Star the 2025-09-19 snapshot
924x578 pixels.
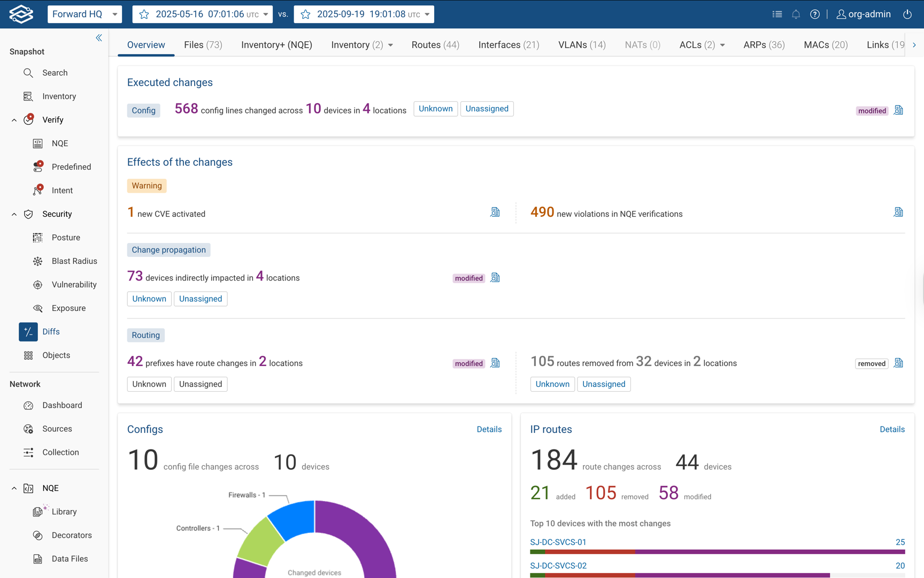[x=305, y=14]
